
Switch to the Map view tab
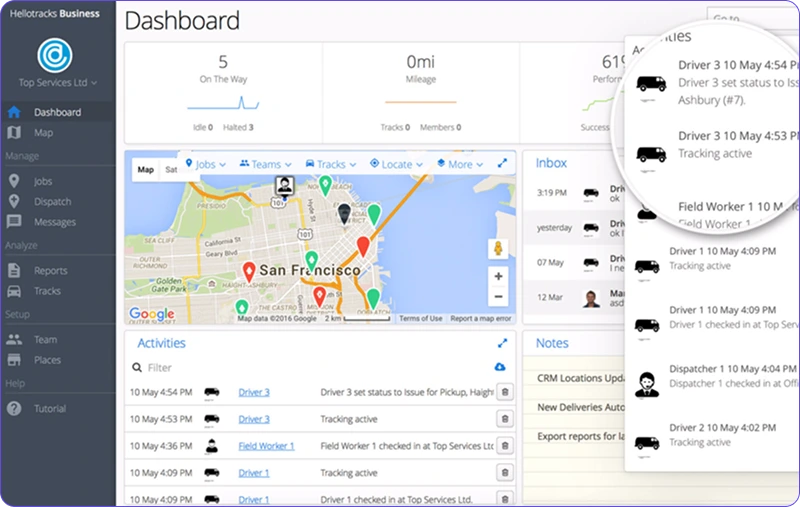point(145,169)
